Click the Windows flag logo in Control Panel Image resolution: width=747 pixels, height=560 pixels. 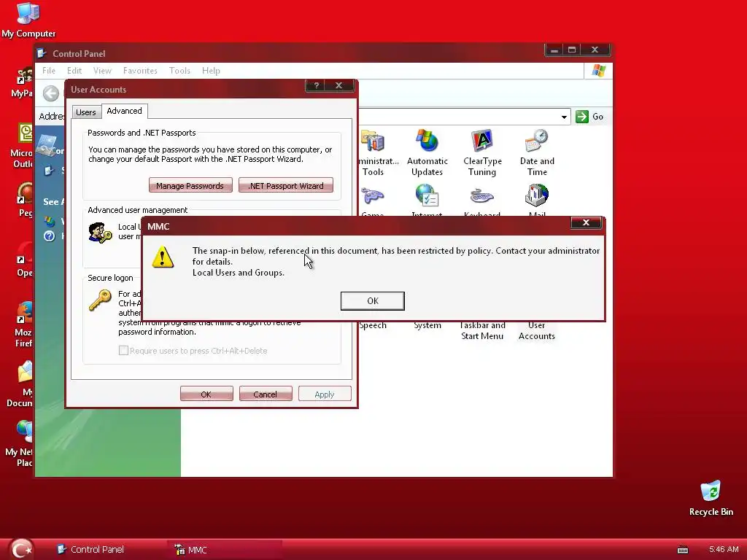598,71
